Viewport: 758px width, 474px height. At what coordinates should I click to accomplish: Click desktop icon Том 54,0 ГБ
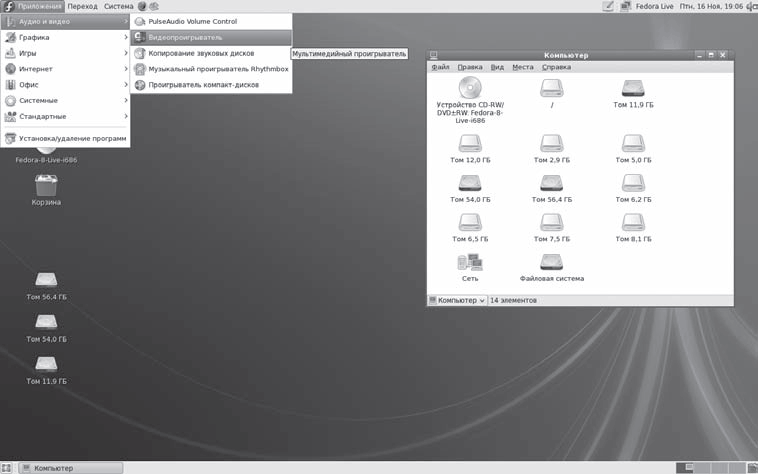[46, 323]
